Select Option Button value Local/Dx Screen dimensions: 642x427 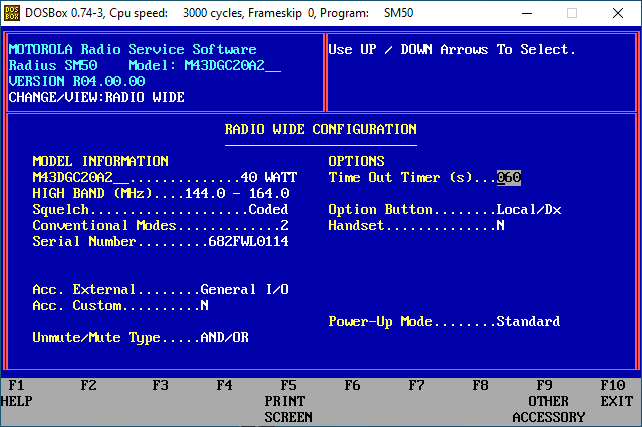click(529, 210)
